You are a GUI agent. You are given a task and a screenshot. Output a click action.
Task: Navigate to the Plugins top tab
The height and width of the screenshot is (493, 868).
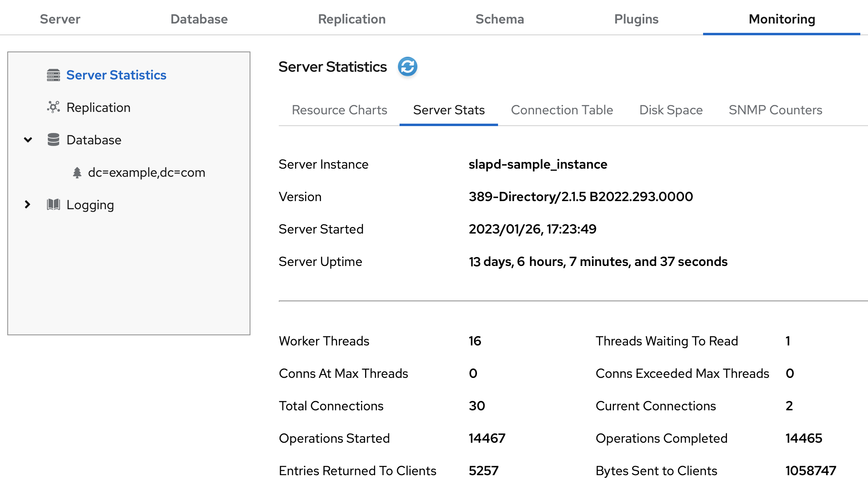636,19
